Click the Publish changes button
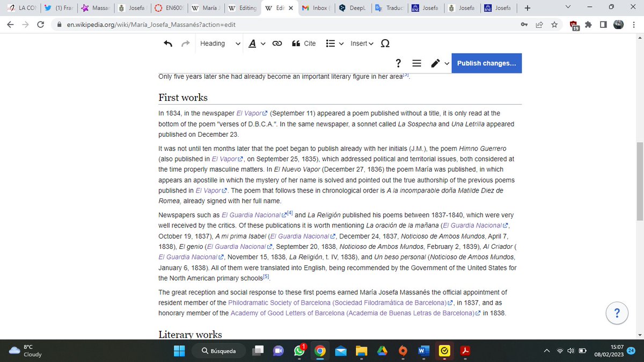 (487, 63)
